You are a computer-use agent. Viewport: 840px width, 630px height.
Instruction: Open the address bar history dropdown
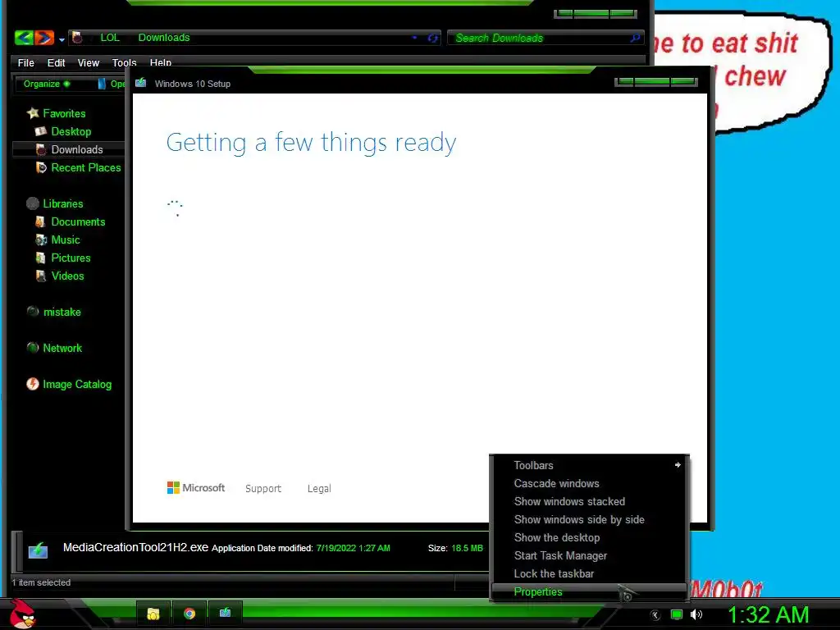pyautogui.click(x=414, y=38)
